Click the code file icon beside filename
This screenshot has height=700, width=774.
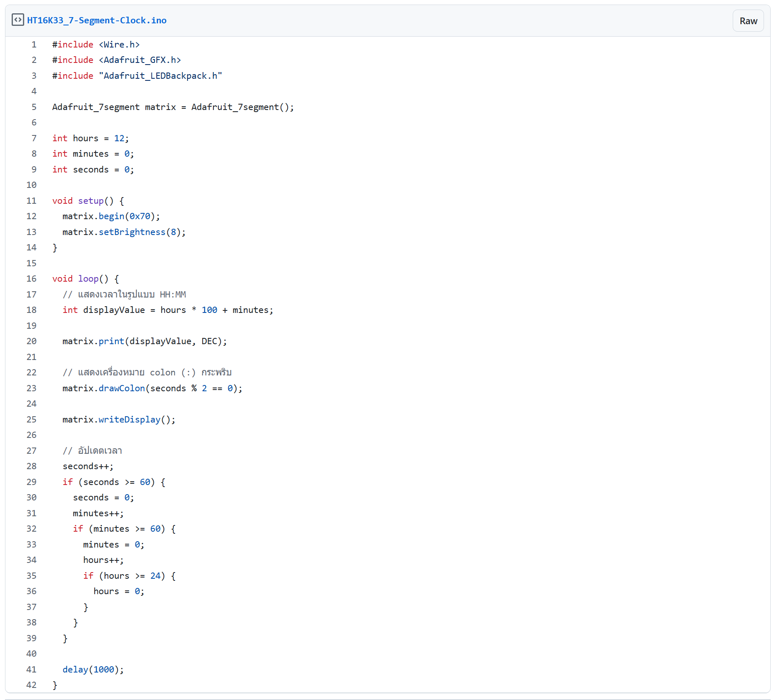[x=18, y=20]
